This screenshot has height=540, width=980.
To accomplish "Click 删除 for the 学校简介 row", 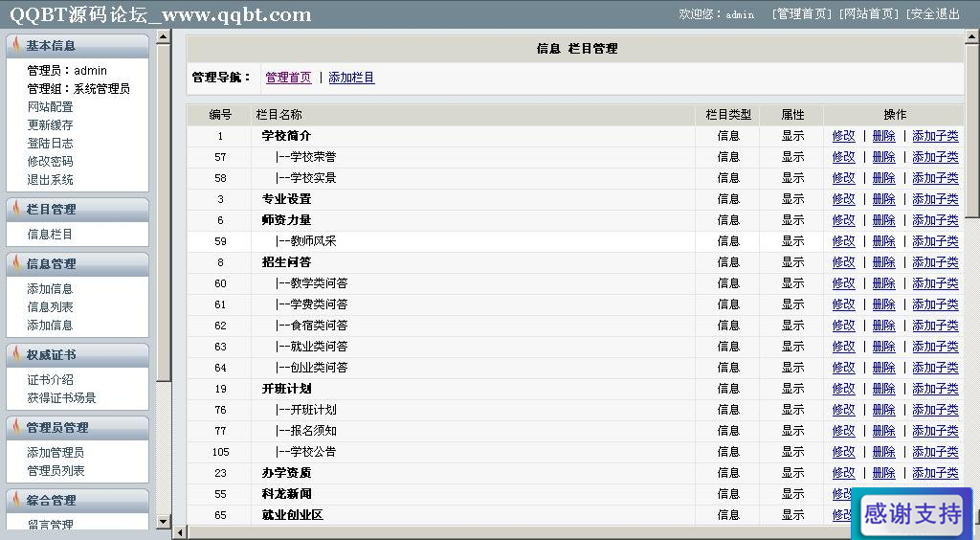I will [883, 136].
